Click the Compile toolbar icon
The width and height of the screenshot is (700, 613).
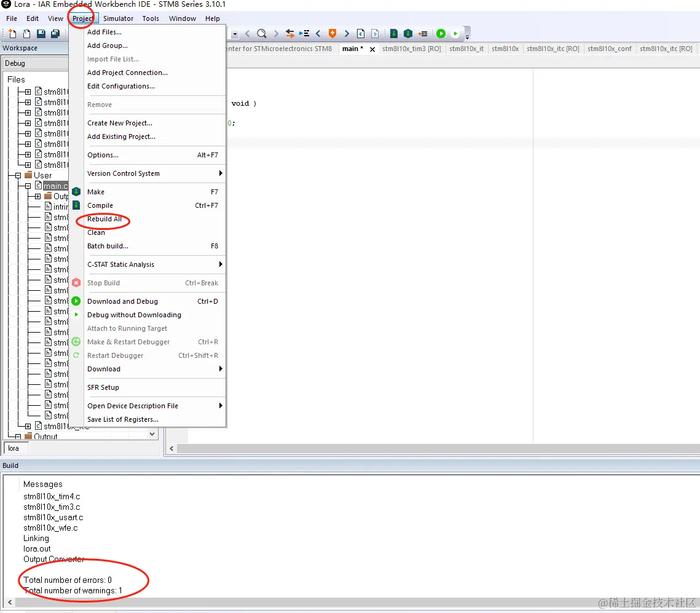click(394, 33)
